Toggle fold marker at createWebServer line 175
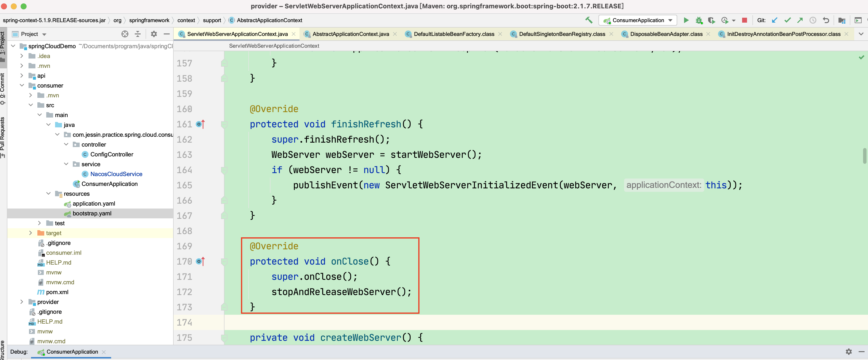Screen dimensions: 868x360 pyautogui.click(x=224, y=337)
